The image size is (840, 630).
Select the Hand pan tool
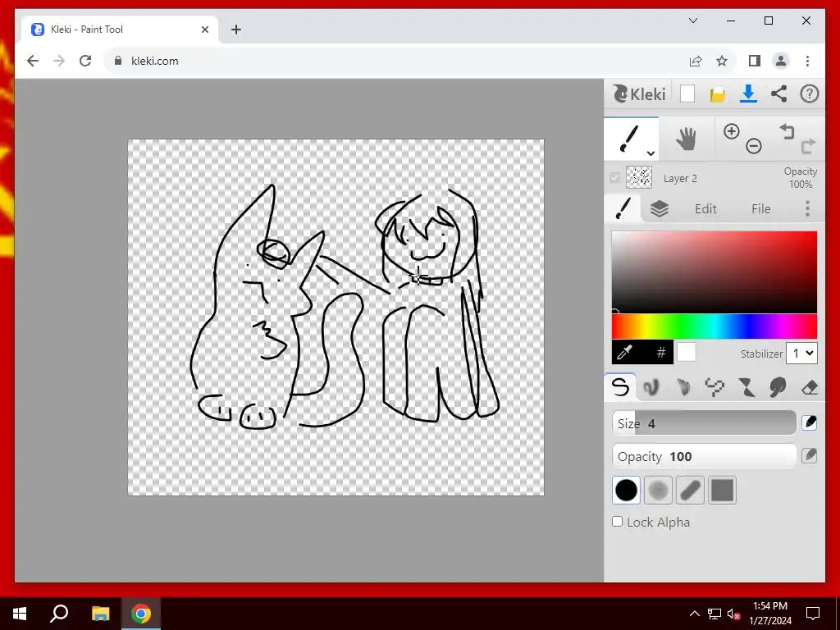click(x=686, y=139)
